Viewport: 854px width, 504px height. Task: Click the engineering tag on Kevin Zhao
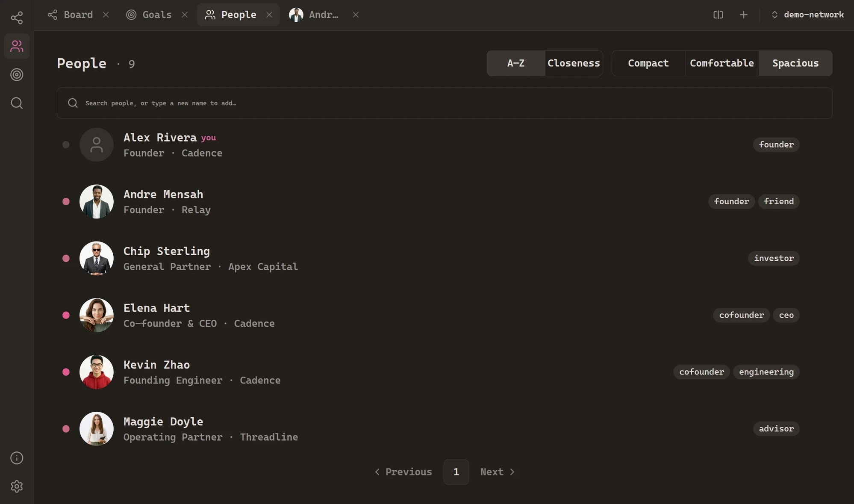[x=766, y=372]
